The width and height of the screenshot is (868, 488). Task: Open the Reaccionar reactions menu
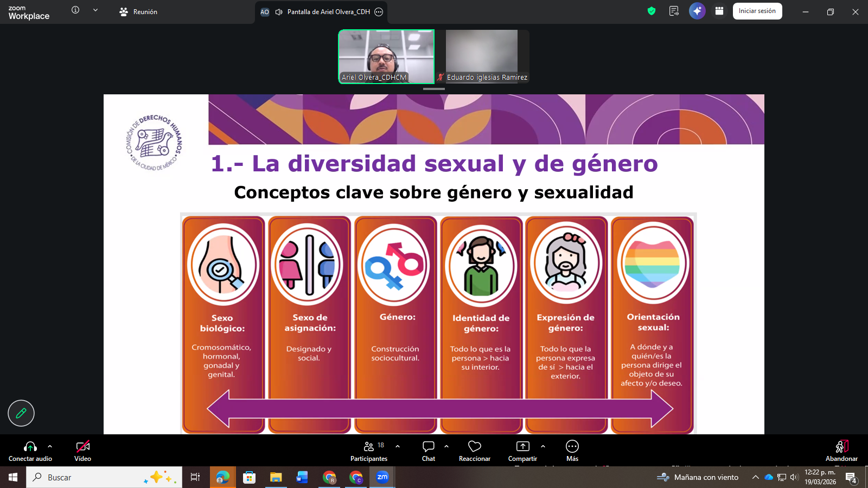coord(474,450)
